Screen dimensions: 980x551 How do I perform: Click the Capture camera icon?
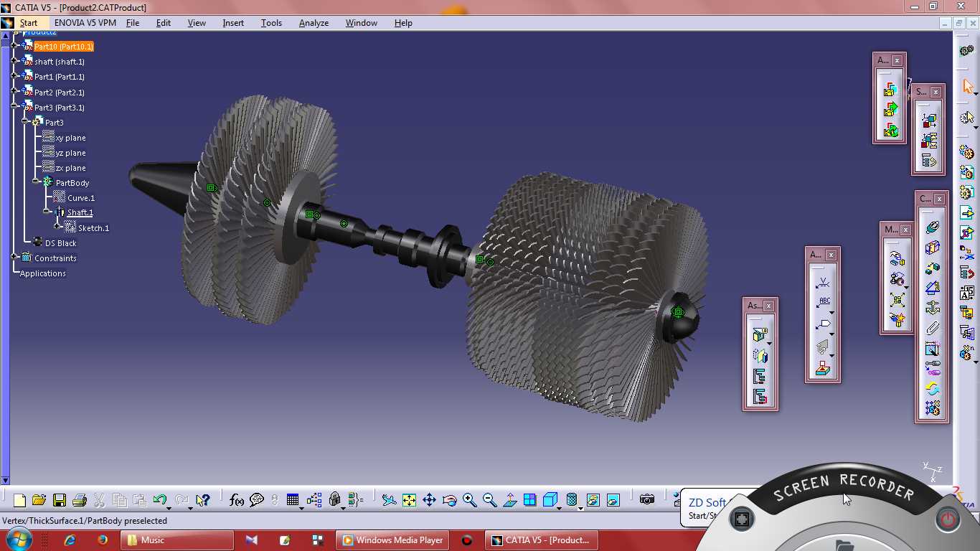[x=647, y=500]
